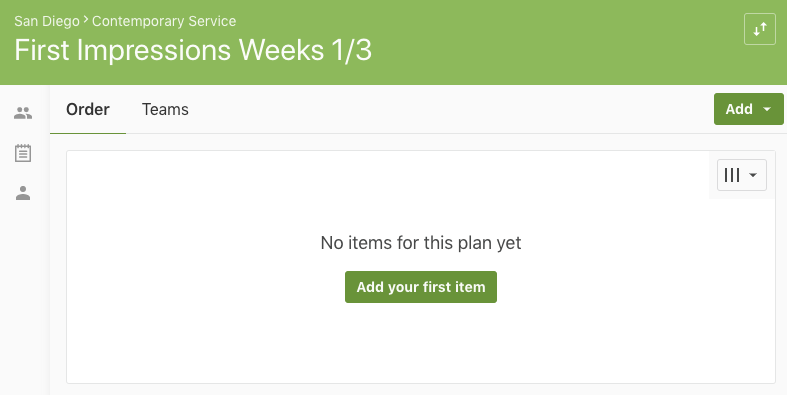The width and height of the screenshot is (787, 395).
Task: Switch to the Teams tab
Action: click(x=165, y=109)
